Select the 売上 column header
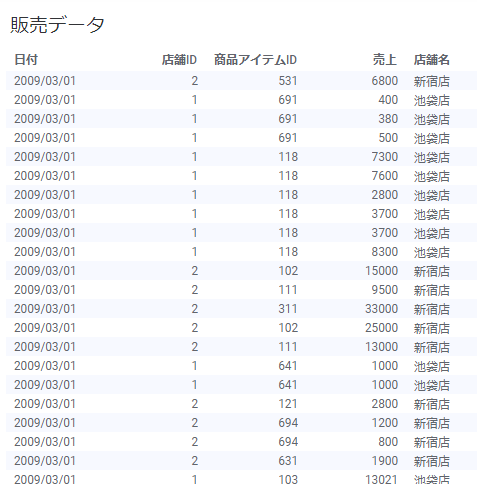This screenshot has height=496, width=477. [x=385, y=60]
